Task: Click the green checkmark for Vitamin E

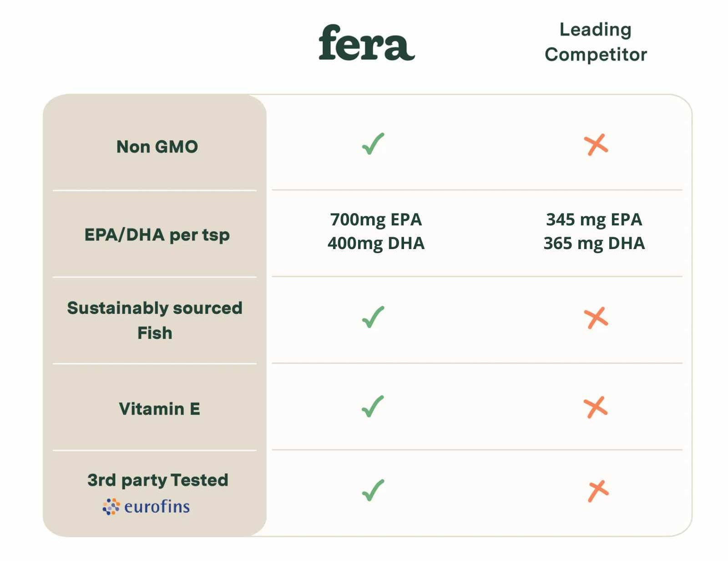Action: click(x=373, y=406)
